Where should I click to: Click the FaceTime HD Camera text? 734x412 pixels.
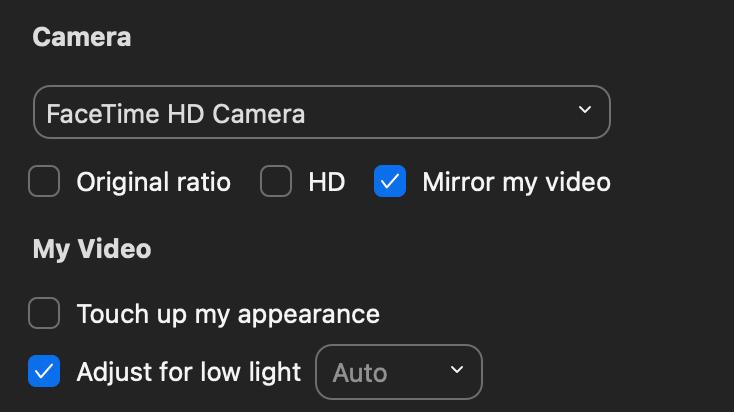(176, 113)
